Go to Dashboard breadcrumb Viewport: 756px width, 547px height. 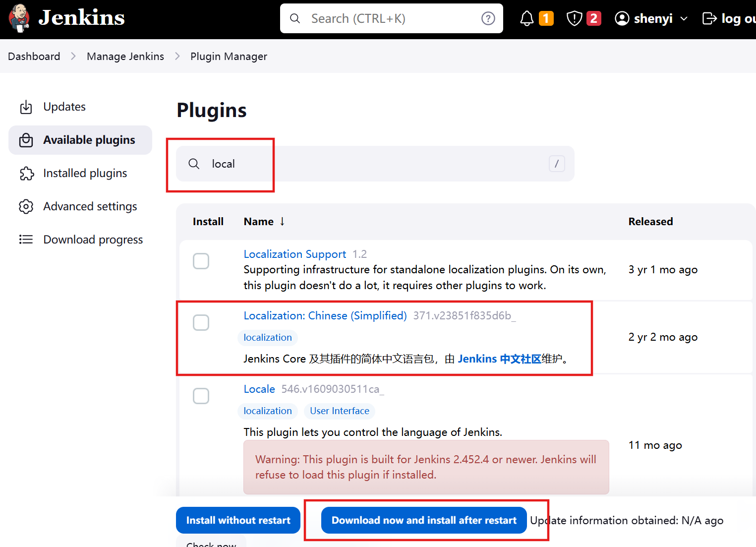coord(34,56)
